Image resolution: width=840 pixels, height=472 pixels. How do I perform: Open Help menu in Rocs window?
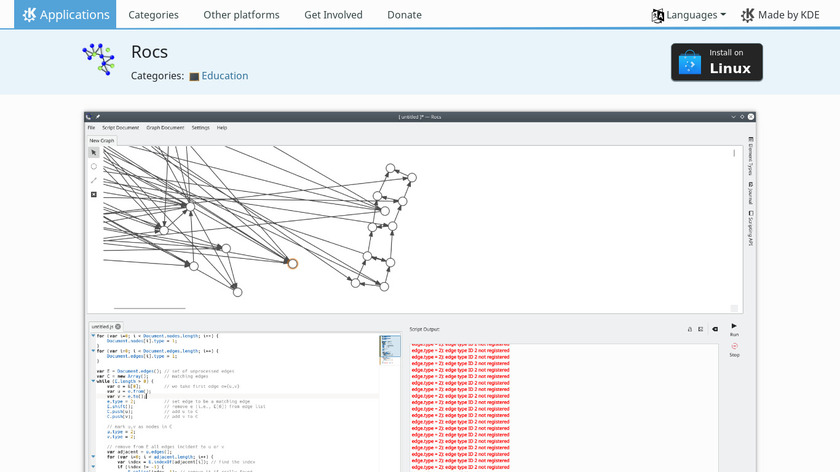click(222, 128)
